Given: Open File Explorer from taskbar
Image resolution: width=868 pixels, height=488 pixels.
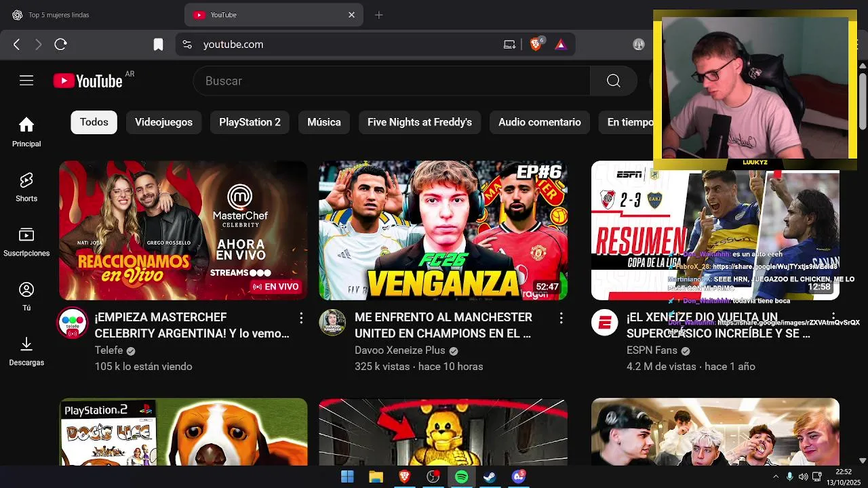Looking at the screenshot, I should pyautogui.click(x=376, y=476).
